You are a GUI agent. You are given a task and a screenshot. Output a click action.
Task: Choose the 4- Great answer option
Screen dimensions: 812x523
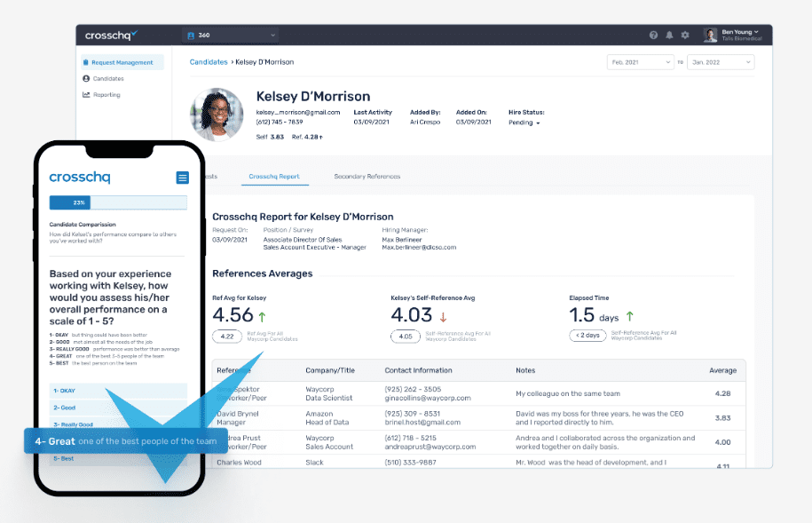tap(126, 441)
